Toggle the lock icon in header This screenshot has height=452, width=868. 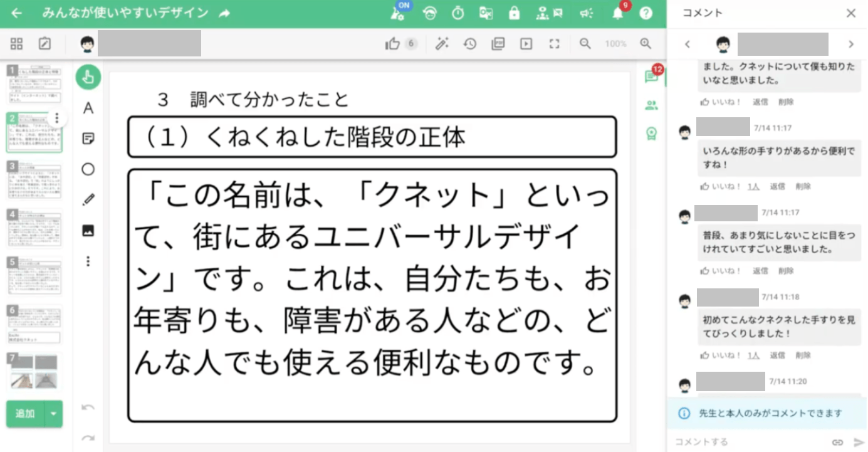(514, 13)
